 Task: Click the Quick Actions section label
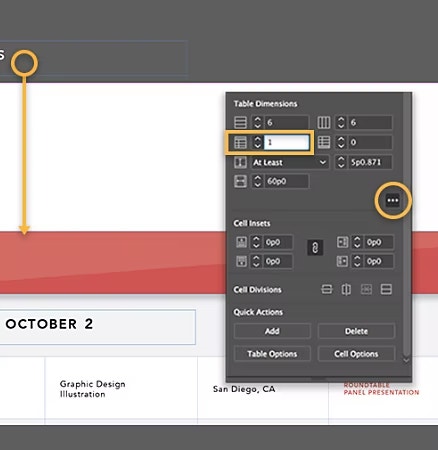tap(258, 312)
